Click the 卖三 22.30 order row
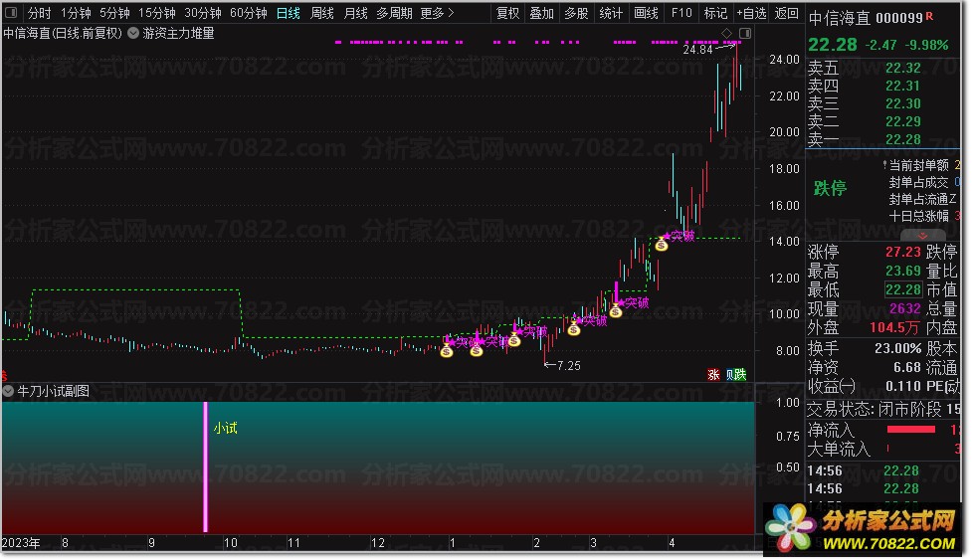This screenshot has height=560, width=972. point(882,103)
